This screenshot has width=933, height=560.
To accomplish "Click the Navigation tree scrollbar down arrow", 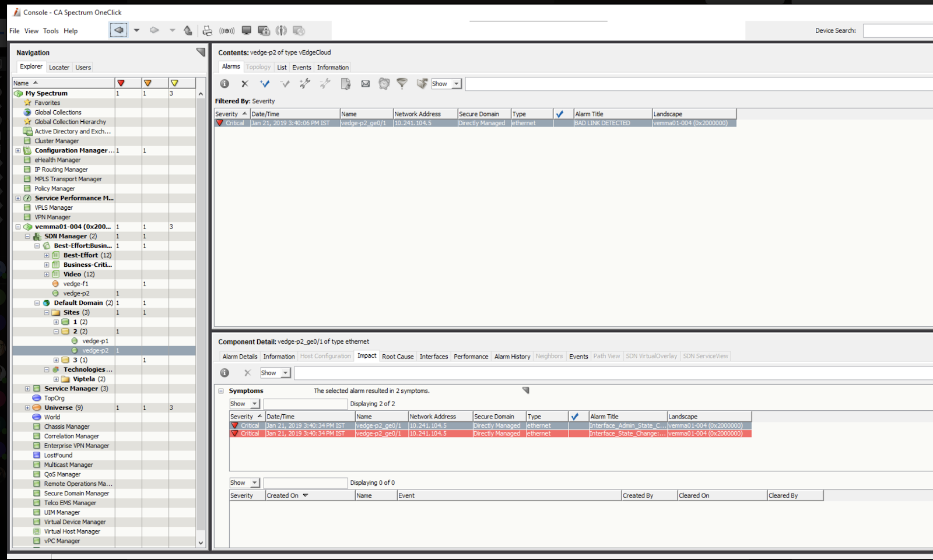I will (x=201, y=543).
